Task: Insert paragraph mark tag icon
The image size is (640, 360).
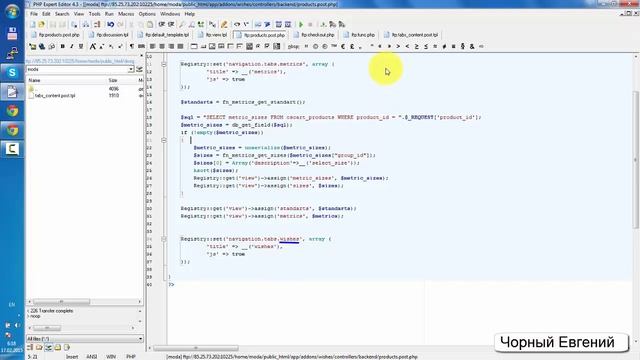Action: [131, 47]
